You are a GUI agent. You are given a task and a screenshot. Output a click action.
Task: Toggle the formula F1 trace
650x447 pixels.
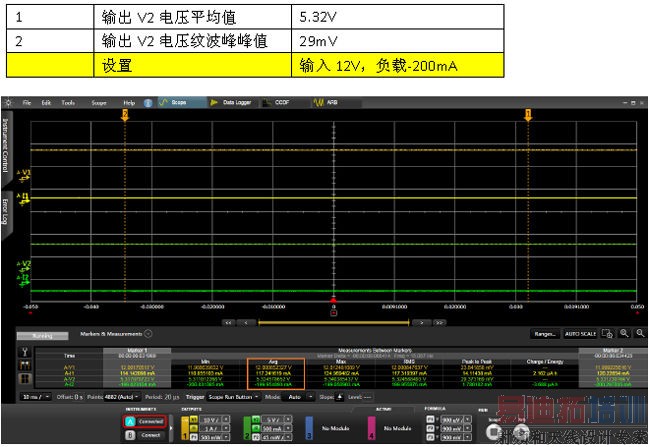click(430, 420)
